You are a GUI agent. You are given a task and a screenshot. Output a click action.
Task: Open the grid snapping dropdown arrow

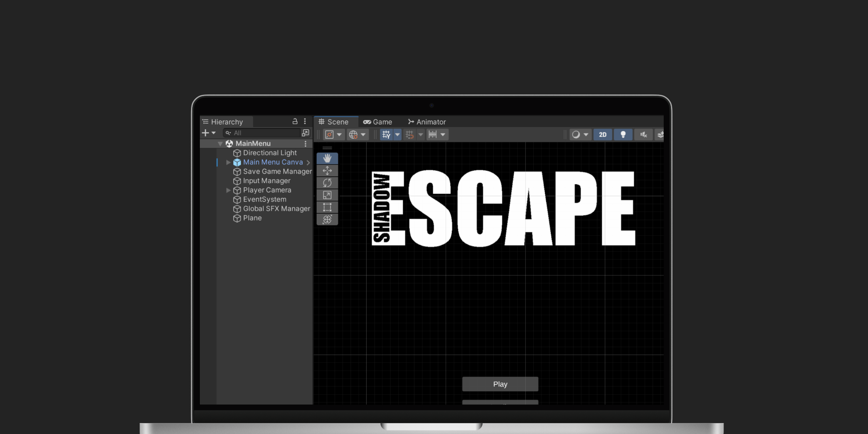pos(420,135)
